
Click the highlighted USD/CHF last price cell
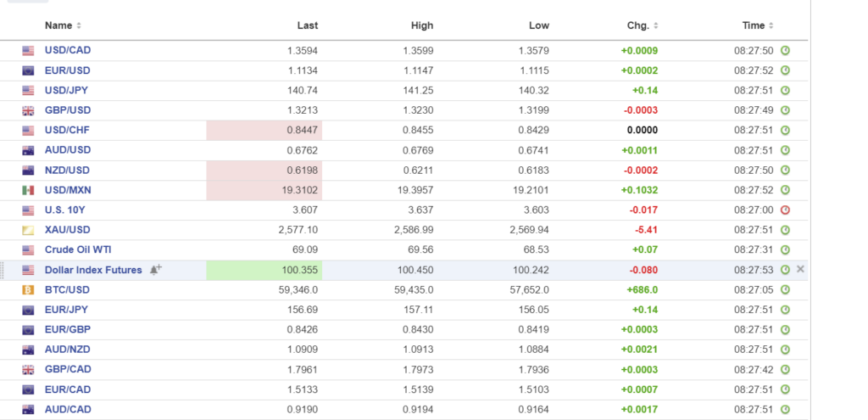[x=264, y=130]
